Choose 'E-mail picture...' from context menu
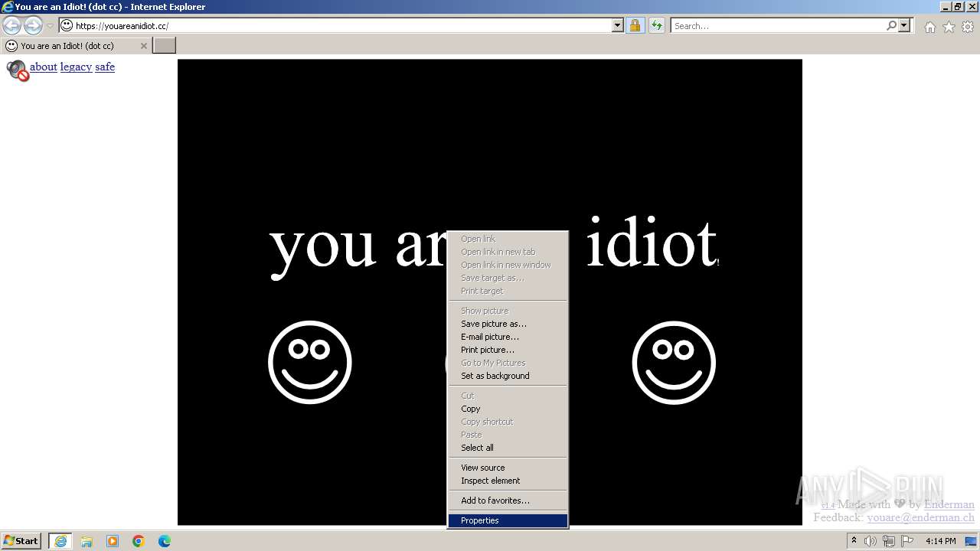This screenshot has width=980, height=551. tap(508, 337)
